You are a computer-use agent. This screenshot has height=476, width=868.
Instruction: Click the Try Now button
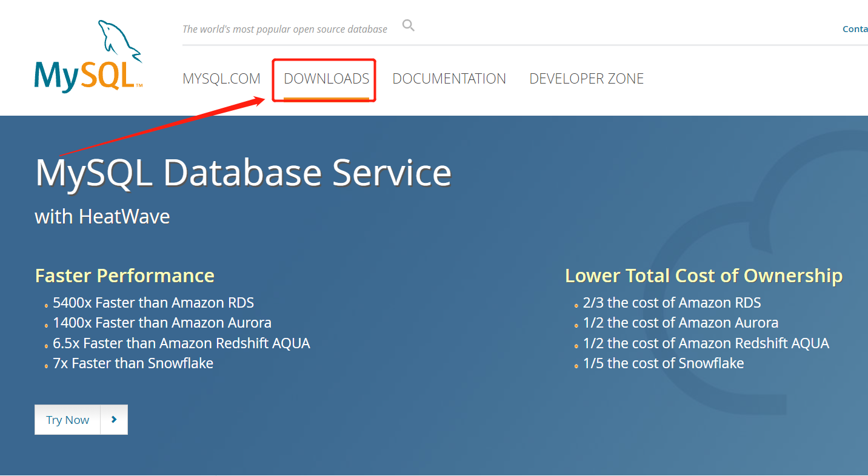[x=81, y=420]
